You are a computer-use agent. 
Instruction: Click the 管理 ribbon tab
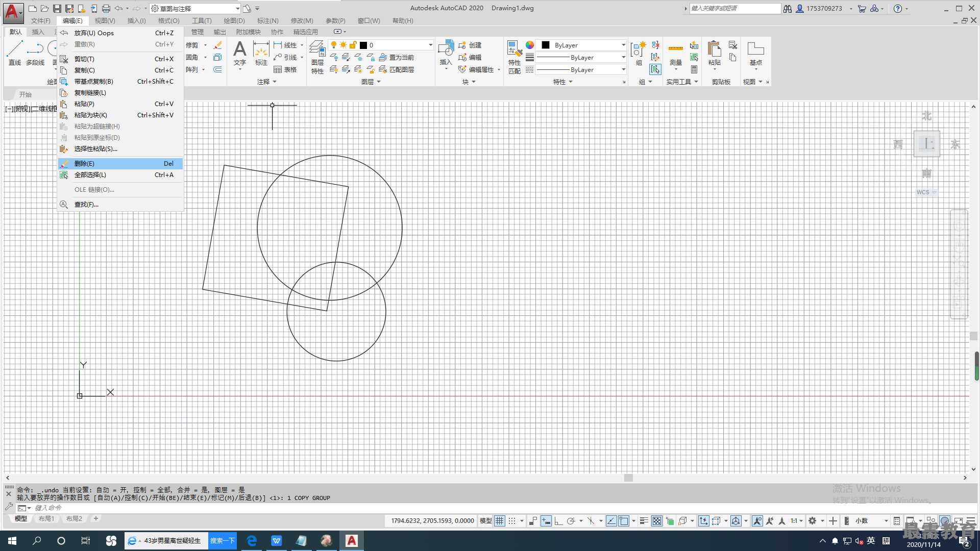coord(197,32)
